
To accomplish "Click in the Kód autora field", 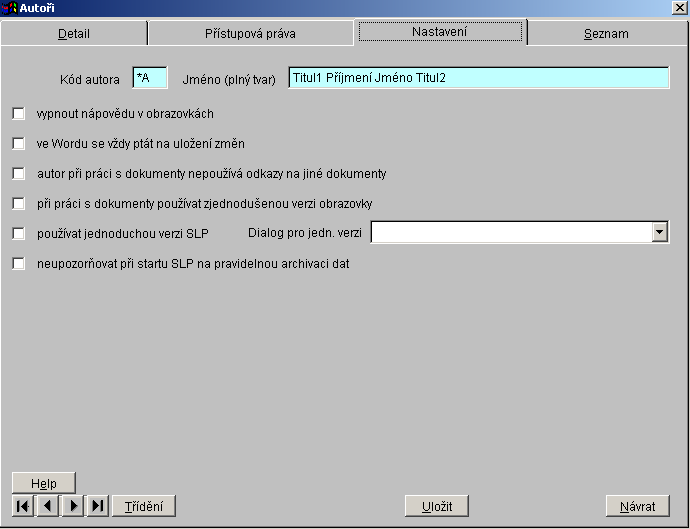I will coord(149,78).
